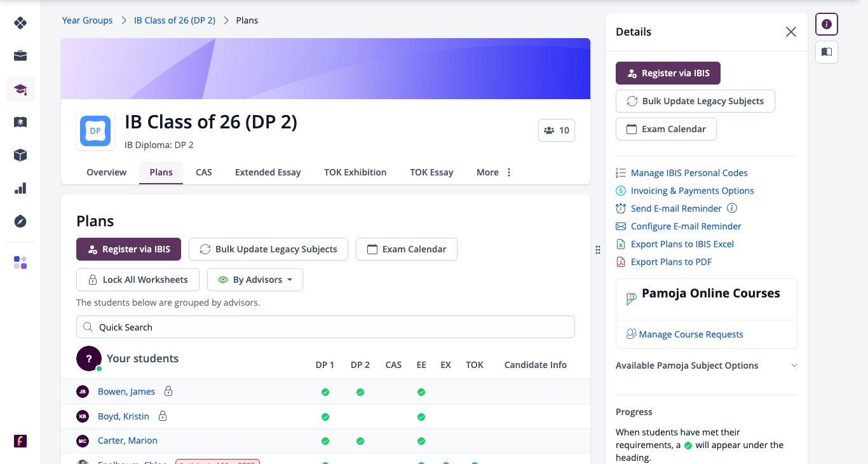Image resolution: width=868 pixels, height=464 pixels.
Task: Click the compass icon in sidebar
Action: pos(20,221)
